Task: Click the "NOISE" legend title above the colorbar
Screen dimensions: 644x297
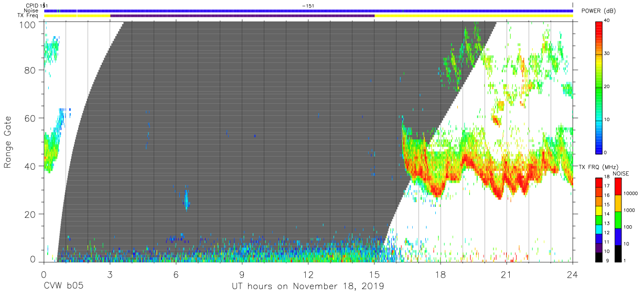Action: click(621, 173)
